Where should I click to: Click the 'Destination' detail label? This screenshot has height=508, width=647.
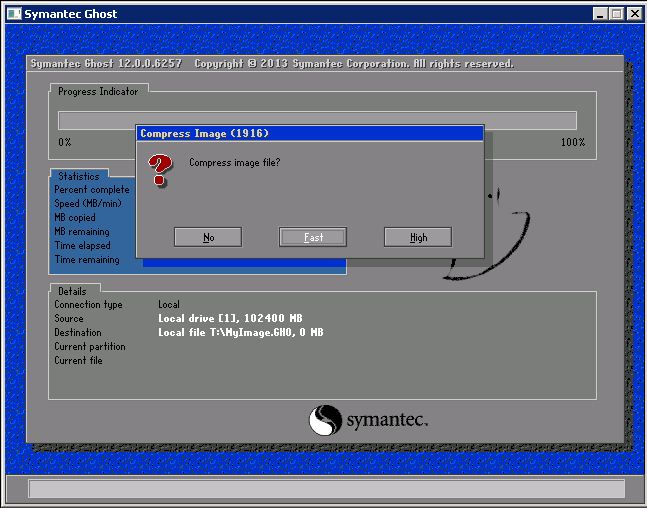(78, 333)
